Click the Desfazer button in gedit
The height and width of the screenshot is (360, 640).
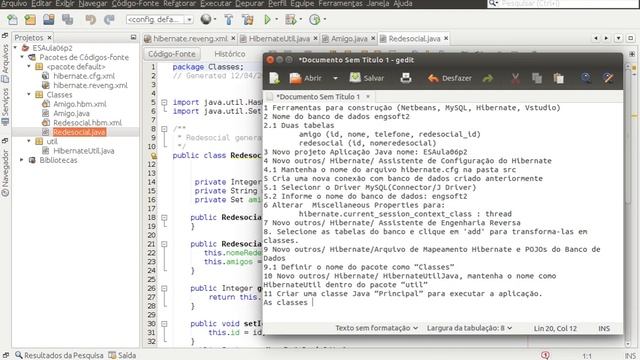[449, 78]
